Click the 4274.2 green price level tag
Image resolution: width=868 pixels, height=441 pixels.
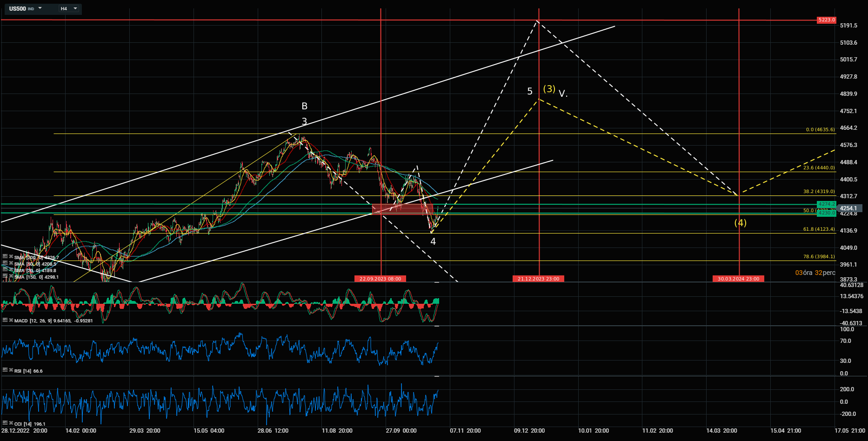pos(827,204)
